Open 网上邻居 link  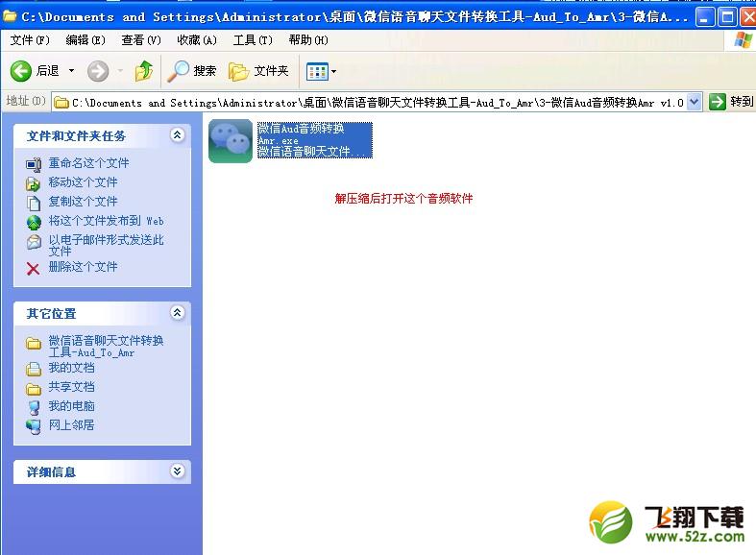click(x=71, y=425)
